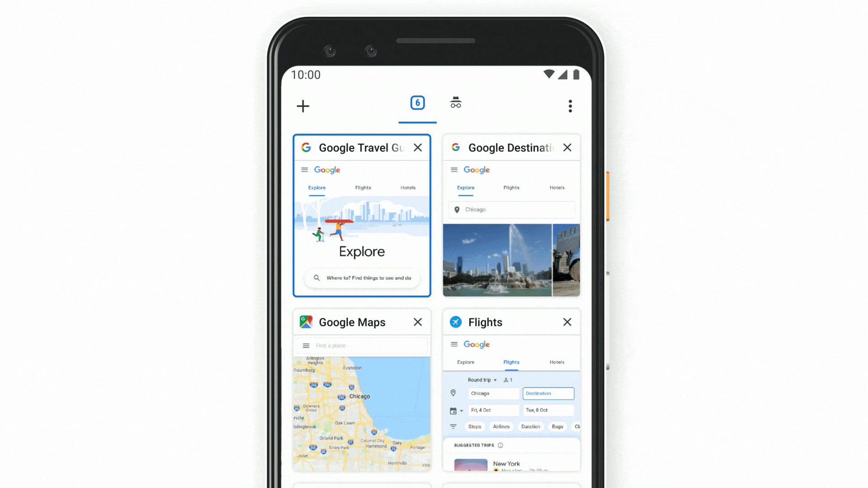Expand the Stops filter on Flights
The width and height of the screenshot is (868, 488).
point(474,427)
